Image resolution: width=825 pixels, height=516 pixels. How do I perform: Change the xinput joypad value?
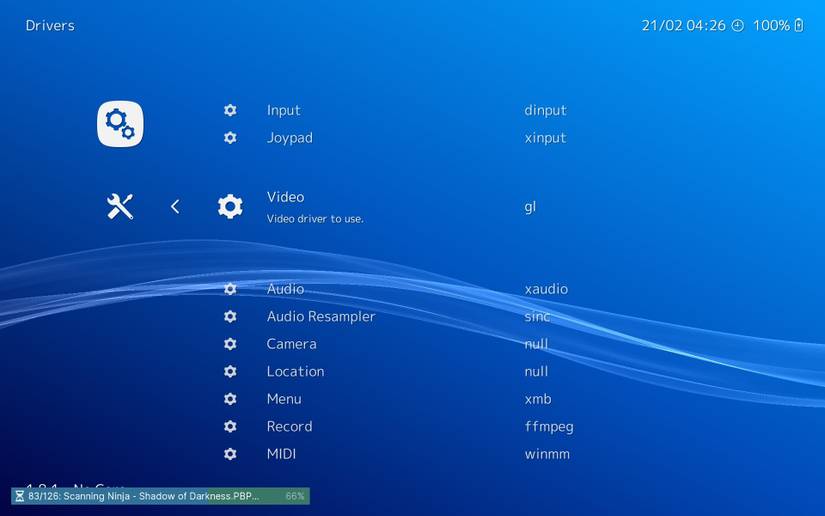(546, 138)
